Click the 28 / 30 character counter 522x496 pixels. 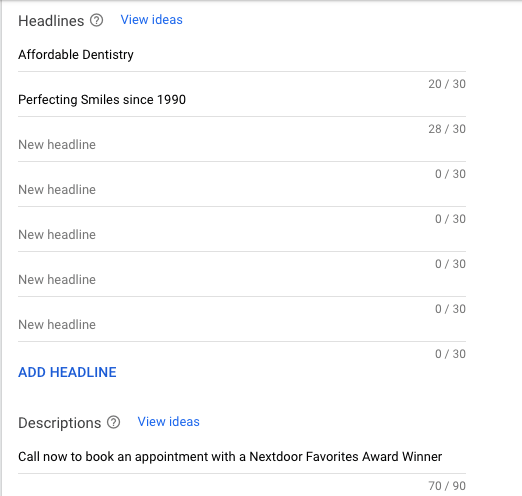(447, 129)
